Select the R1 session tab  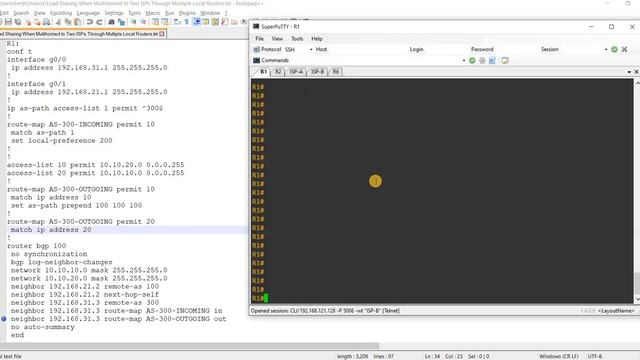point(263,72)
